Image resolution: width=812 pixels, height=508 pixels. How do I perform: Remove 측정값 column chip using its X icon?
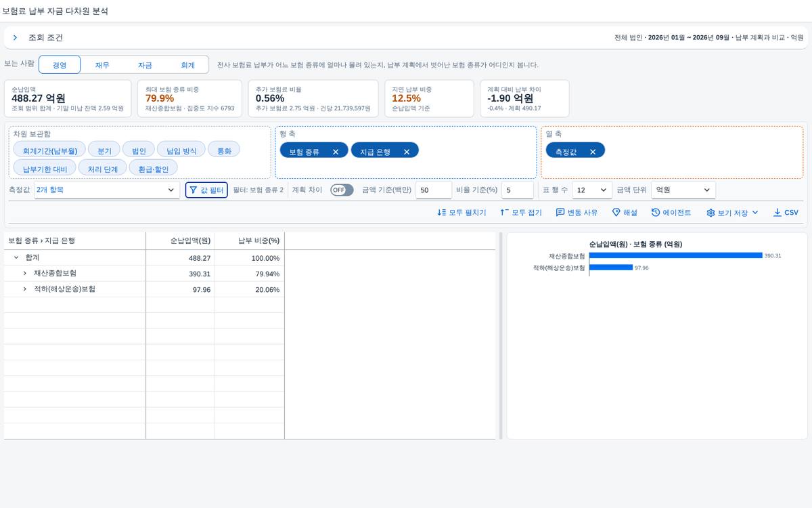click(x=593, y=152)
